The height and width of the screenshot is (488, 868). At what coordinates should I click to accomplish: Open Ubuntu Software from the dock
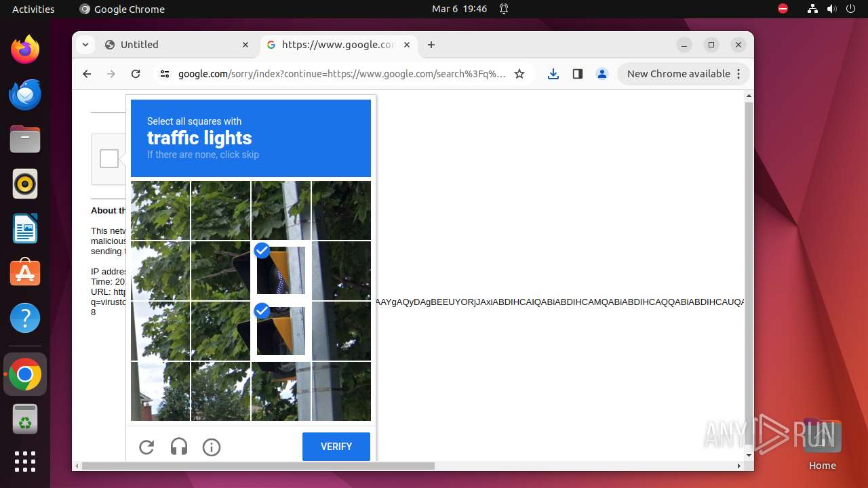[25, 273]
